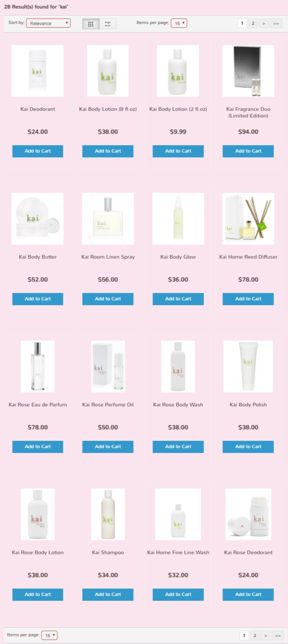
Task: Open bottom Items per page dropdown
Action: coord(49,635)
